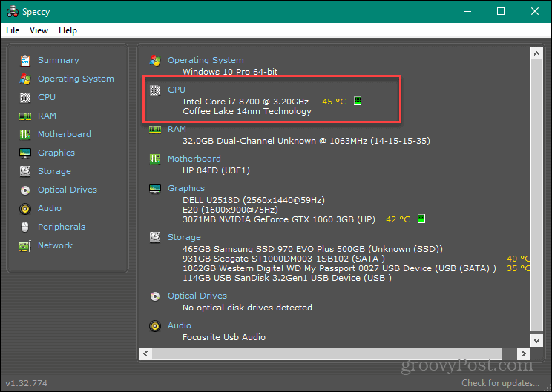Click the Storage drive icon in summary pane

coord(155,237)
